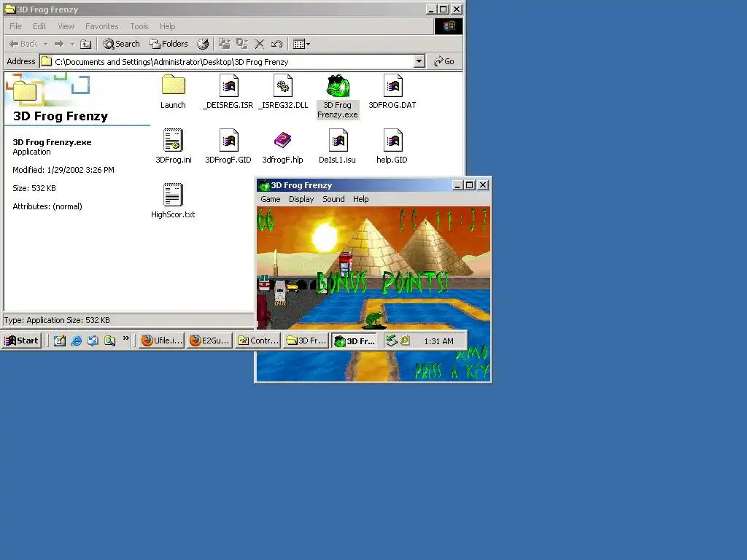This screenshot has width=747, height=560.
Task: Select the _ISREG32.DLL file icon
Action: tap(283, 86)
